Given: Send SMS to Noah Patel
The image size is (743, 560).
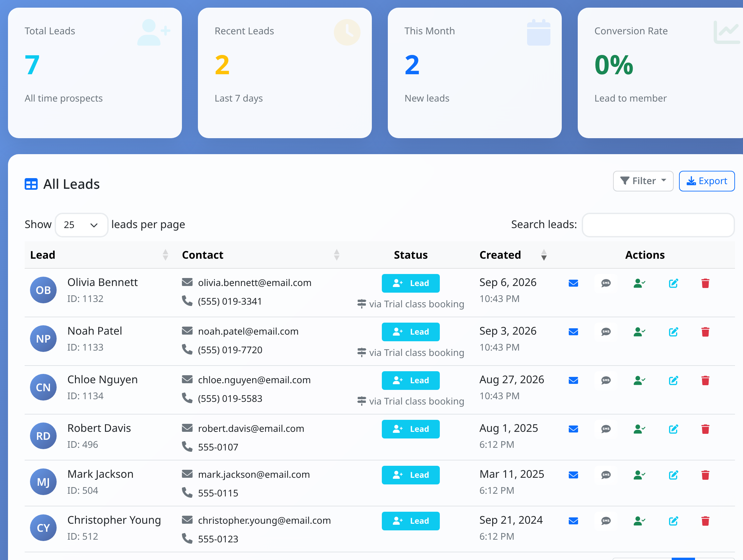Looking at the screenshot, I should [606, 332].
